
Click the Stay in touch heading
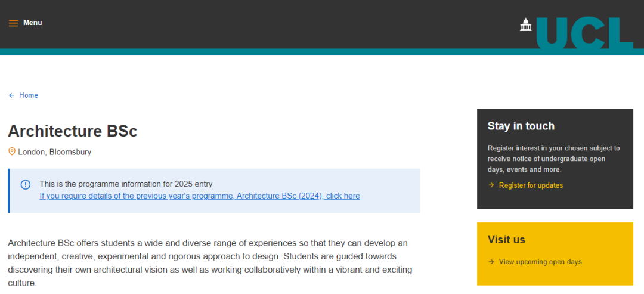(x=521, y=126)
